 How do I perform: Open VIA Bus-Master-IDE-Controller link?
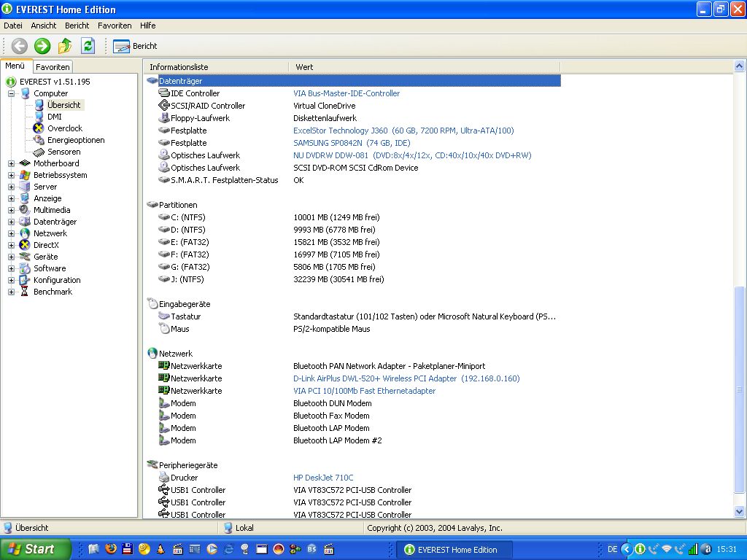pos(347,93)
